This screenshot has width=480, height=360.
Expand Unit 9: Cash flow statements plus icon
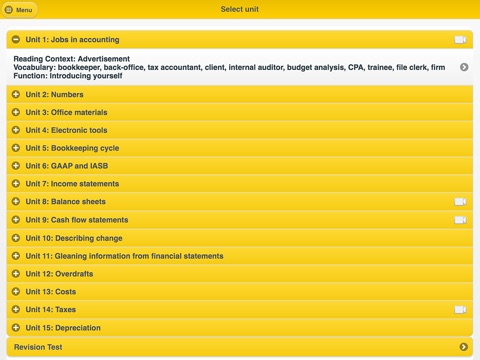click(16, 220)
